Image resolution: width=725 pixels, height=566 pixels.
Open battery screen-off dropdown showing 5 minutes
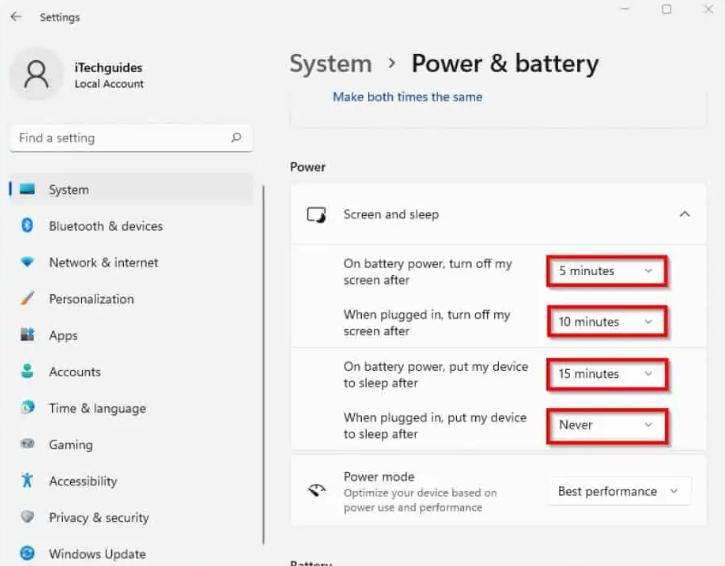pyautogui.click(x=607, y=271)
